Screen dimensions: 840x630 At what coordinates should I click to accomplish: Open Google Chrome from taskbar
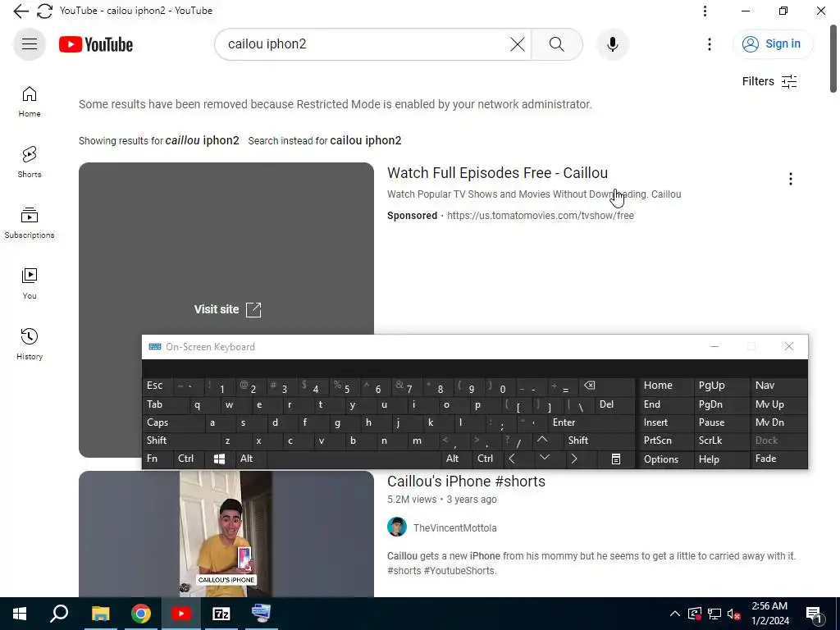(141, 614)
